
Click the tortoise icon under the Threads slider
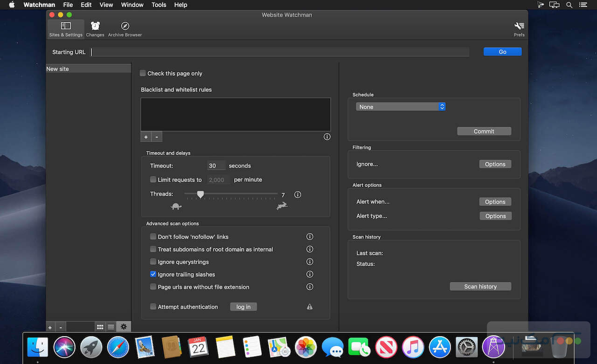coord(176,206)
